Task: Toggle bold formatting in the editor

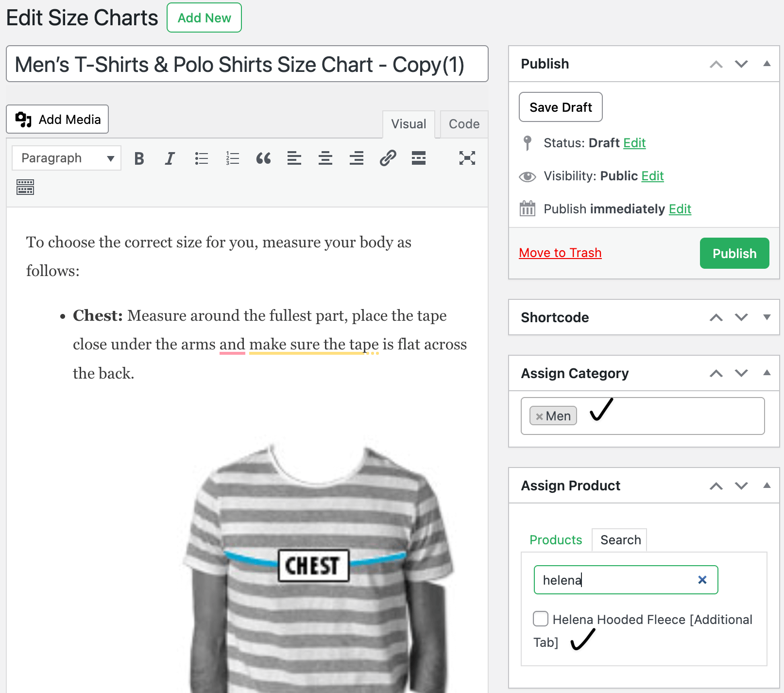Action: tap(139, 158)
